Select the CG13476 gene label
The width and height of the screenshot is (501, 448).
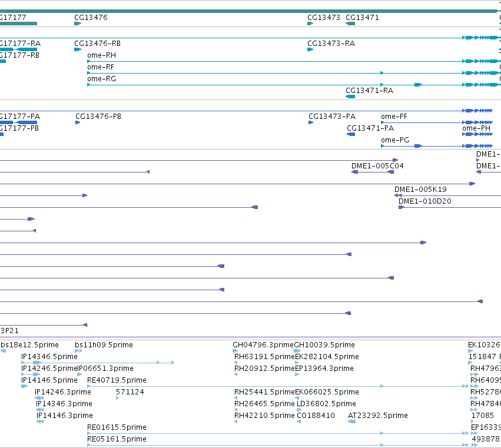[x=91, y=18]
